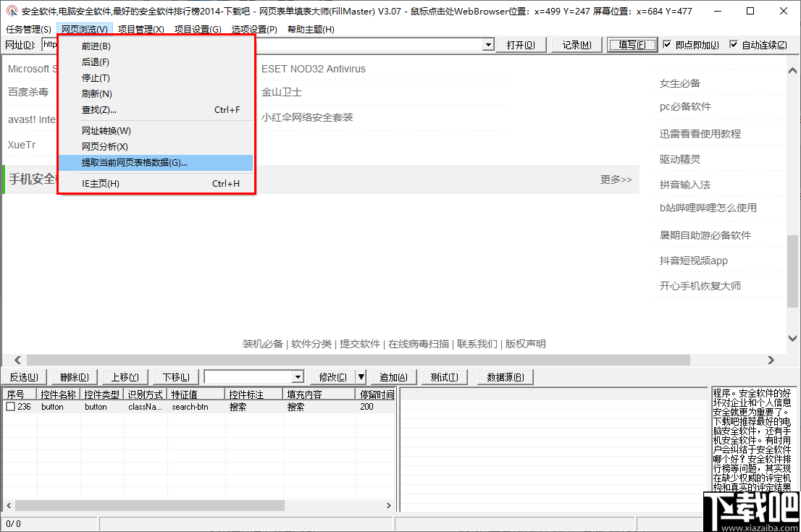This screenshot has height=532, width=801.
Task: Open the URL address bar dropdown
Action: pyautogui.click(x=489, y=44)
